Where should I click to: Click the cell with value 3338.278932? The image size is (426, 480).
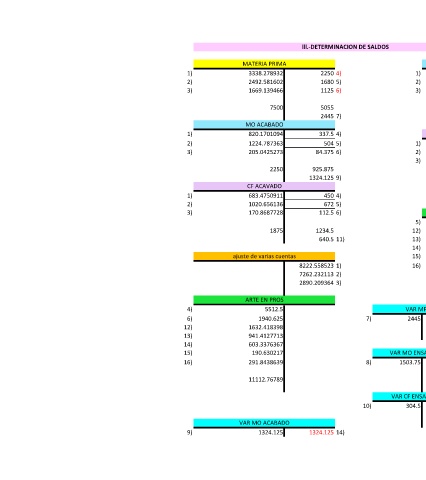point(266,73)
